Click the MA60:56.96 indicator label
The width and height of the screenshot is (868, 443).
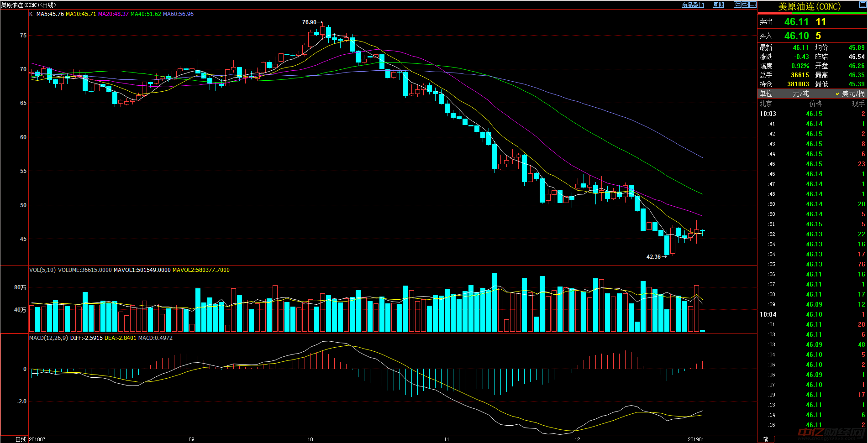click(x=178, y=14)
